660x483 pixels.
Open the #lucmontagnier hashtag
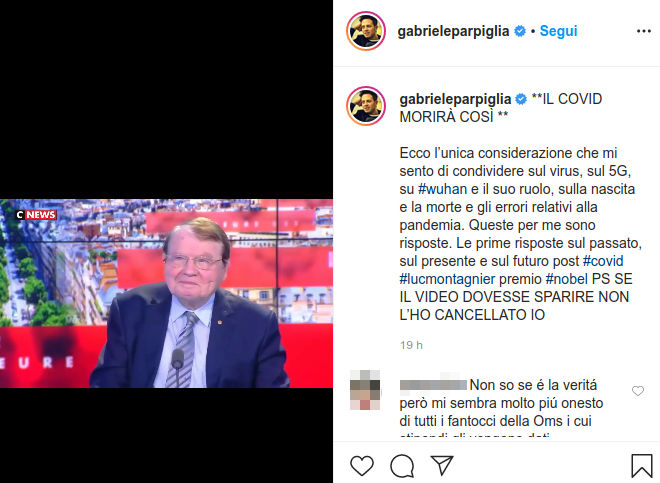tap(447, 279)
